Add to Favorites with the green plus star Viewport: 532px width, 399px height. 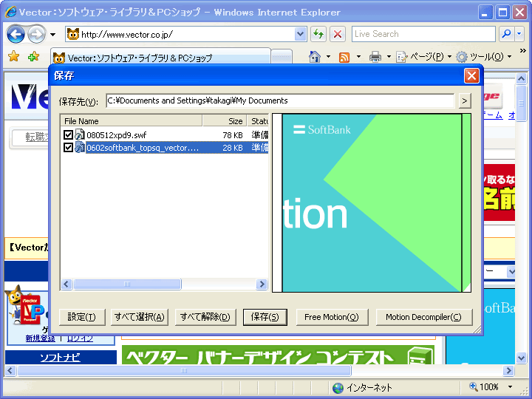[x=33, y=57]
